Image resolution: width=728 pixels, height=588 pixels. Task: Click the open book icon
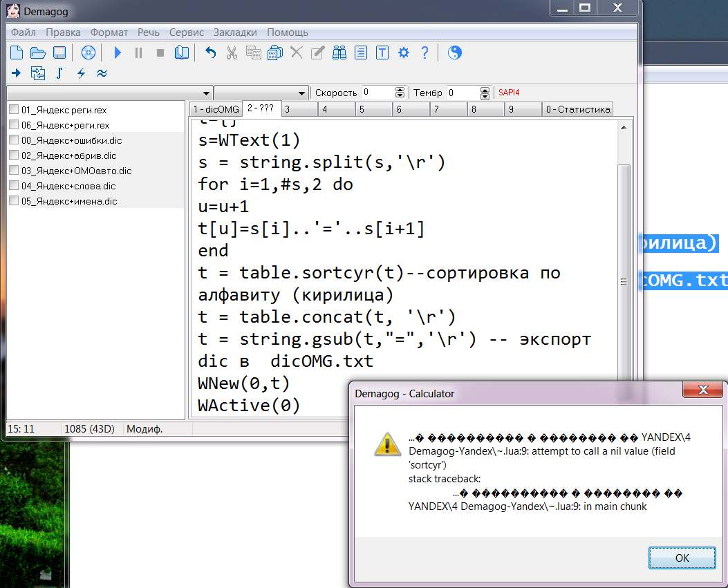pyautogui.click(x=182, y=53)
